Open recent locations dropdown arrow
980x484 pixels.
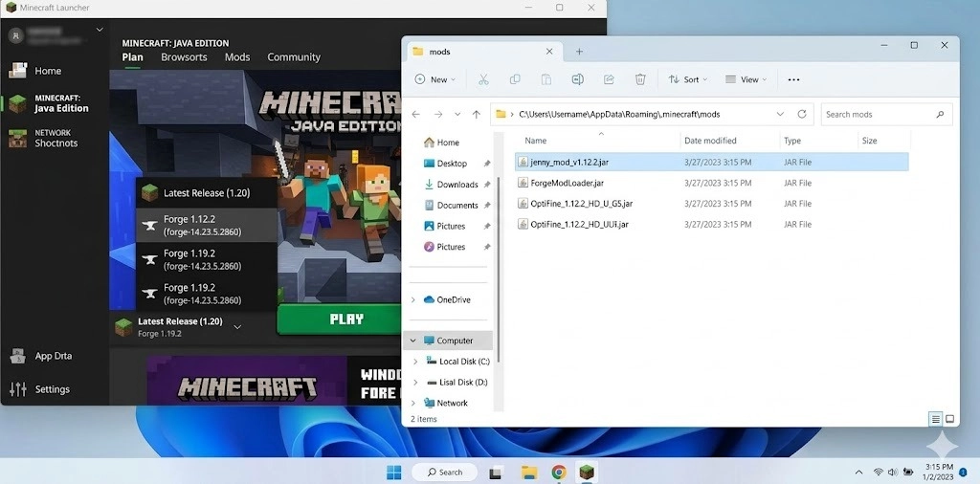(457, 114)
